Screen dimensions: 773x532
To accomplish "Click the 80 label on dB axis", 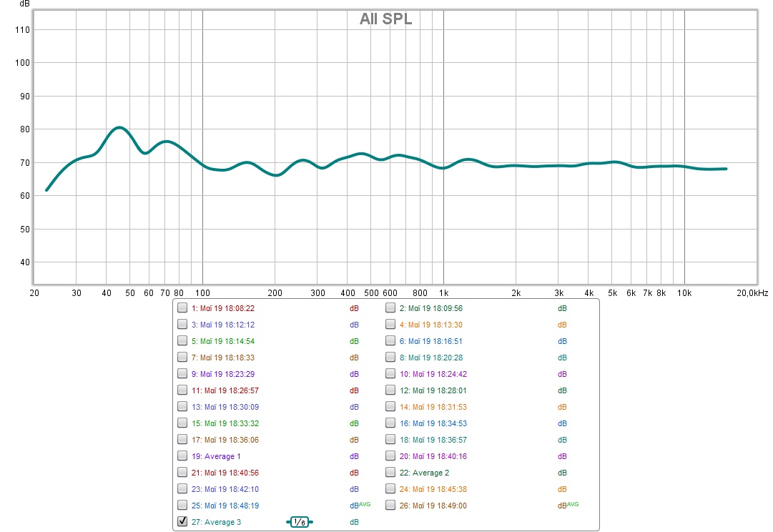I will 24,129.
